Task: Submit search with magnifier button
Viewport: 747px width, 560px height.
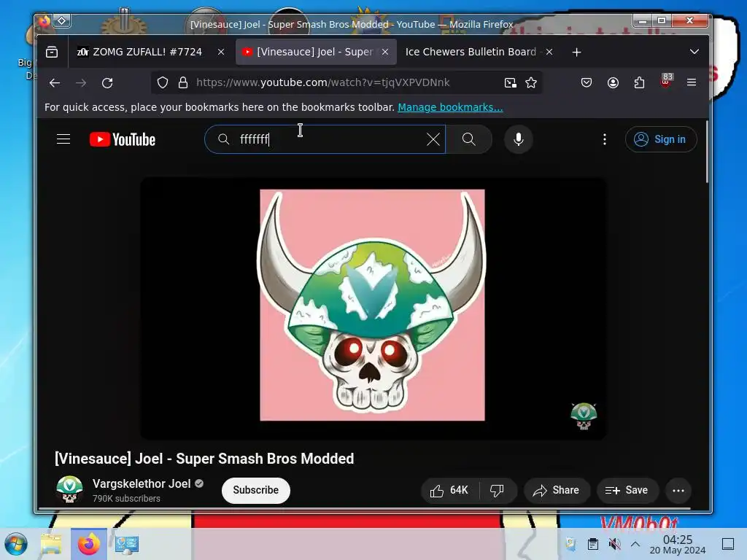Action: coord(469,139)
